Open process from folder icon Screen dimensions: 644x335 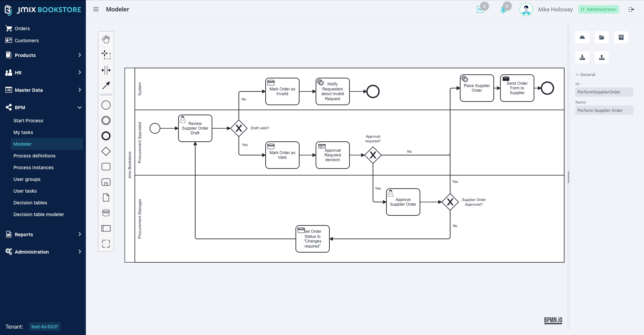coord(602,38)
